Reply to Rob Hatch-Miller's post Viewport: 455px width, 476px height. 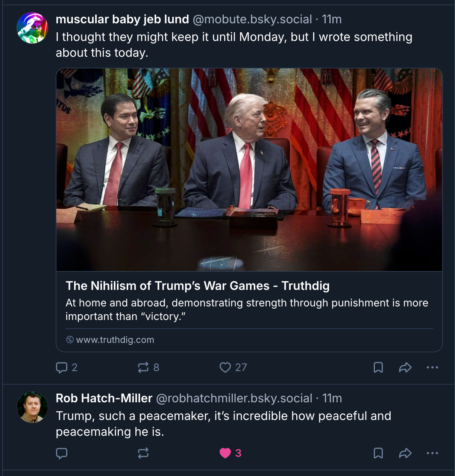[62, 453]
